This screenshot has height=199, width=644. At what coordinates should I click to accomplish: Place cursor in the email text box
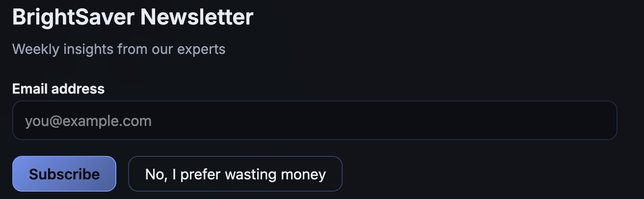coord(314,121)
